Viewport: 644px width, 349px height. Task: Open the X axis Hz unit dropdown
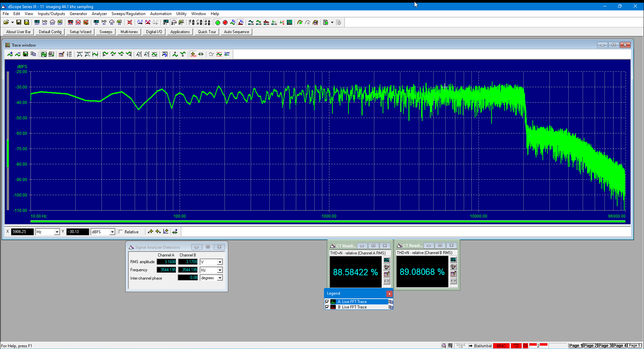pos(57,232)
